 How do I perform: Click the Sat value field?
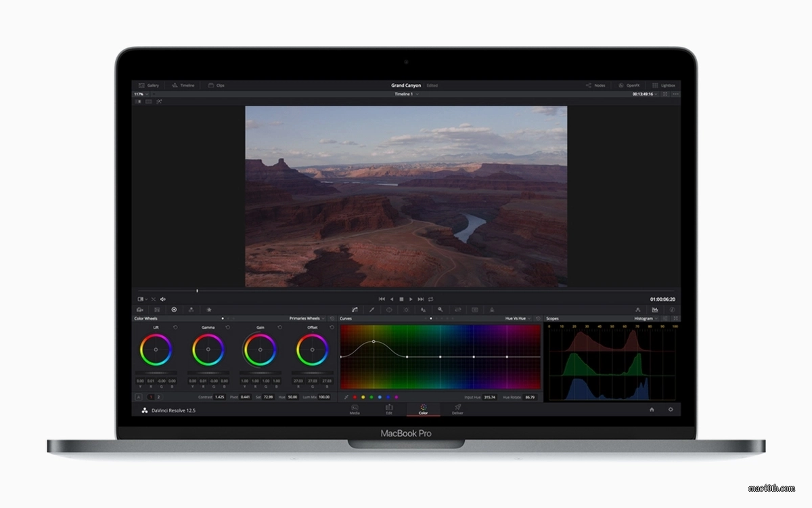[x=269, y=398]
